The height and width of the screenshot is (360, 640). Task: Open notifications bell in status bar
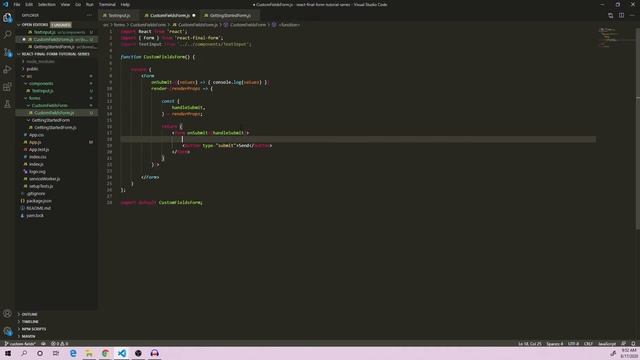633,344
